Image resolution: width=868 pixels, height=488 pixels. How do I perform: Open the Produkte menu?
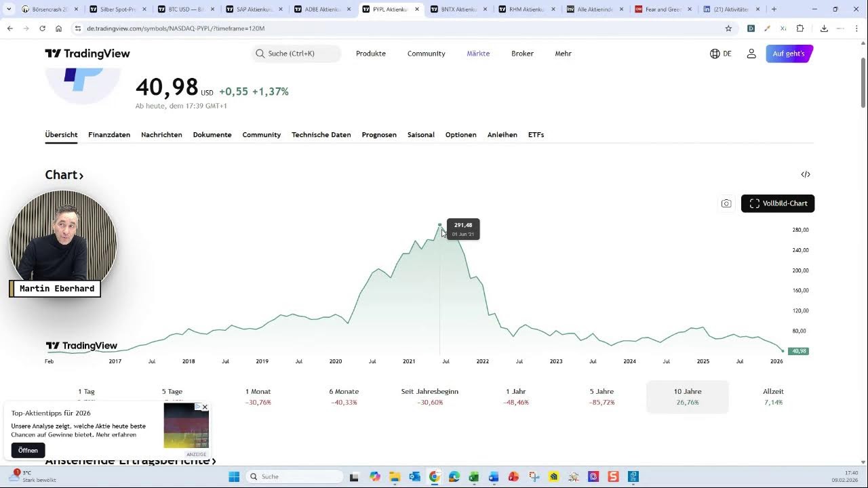[371, 54]
